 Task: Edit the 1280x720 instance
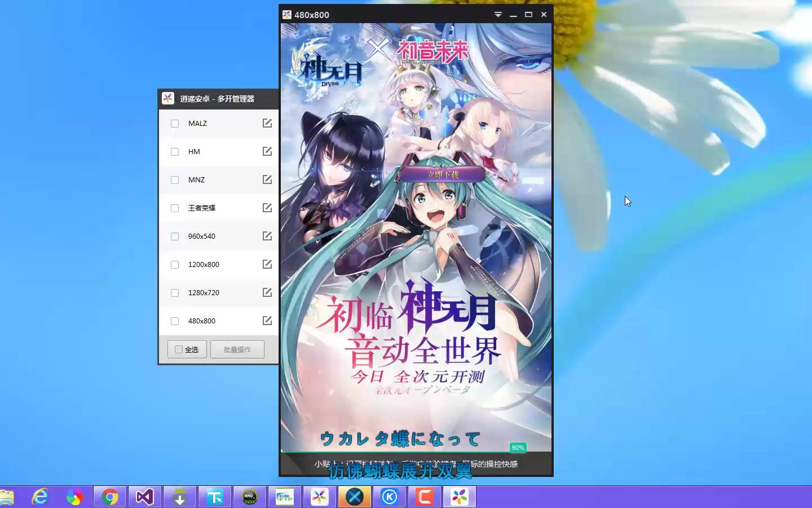[x=267, y=292]
